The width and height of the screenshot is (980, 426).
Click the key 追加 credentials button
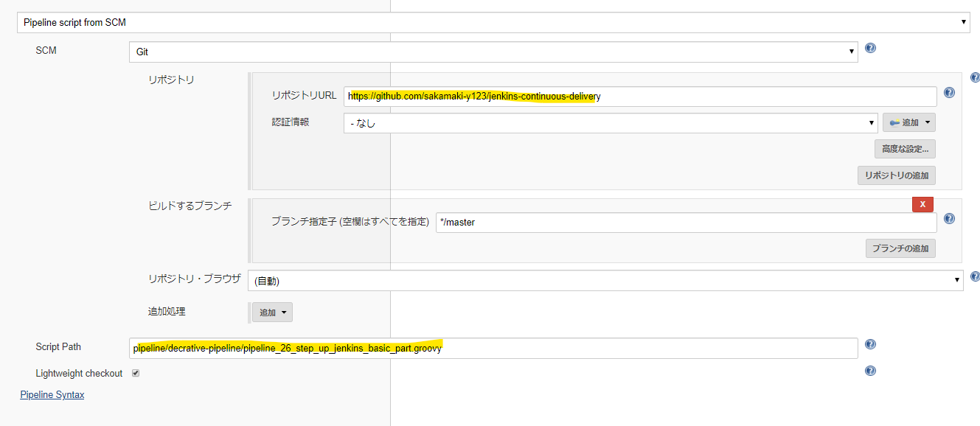(908, 122)
